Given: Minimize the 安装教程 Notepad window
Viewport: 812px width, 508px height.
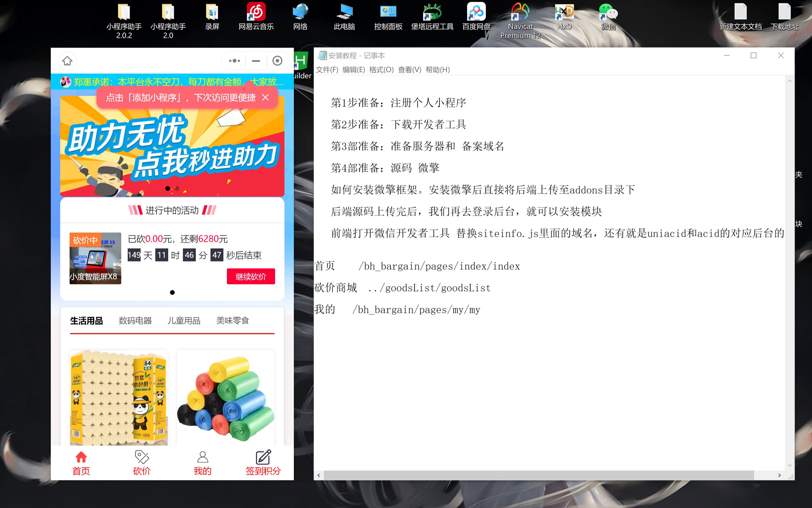Looking at the screenshot, I should point(727,56).
